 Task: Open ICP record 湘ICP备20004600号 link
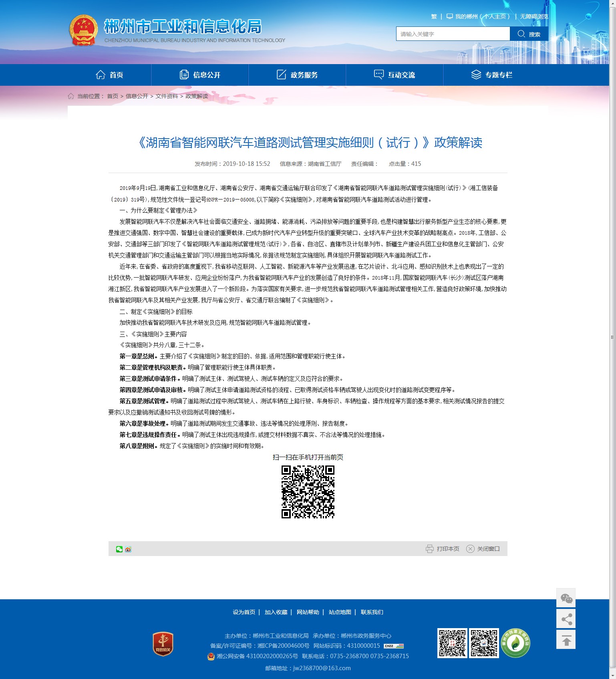point(284,646)
